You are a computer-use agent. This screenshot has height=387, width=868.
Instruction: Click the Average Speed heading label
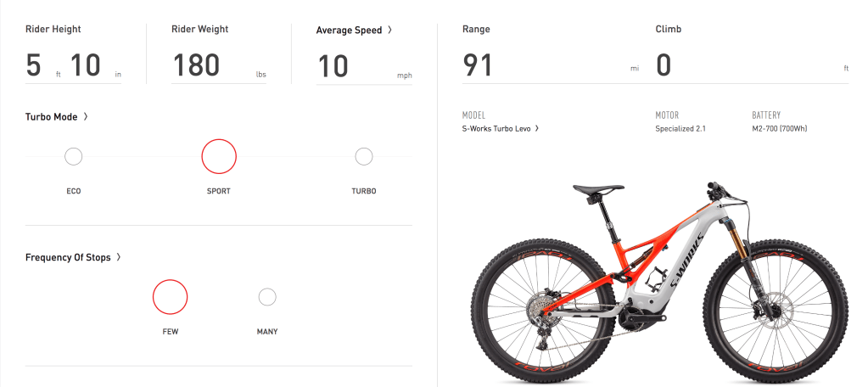[x=348, y=30]
